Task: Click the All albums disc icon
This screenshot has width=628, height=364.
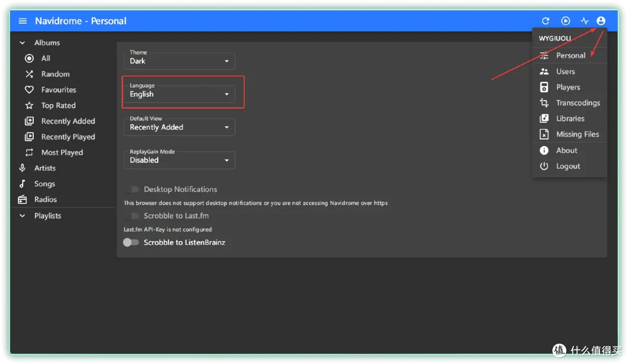Action: tap(29, 59)
